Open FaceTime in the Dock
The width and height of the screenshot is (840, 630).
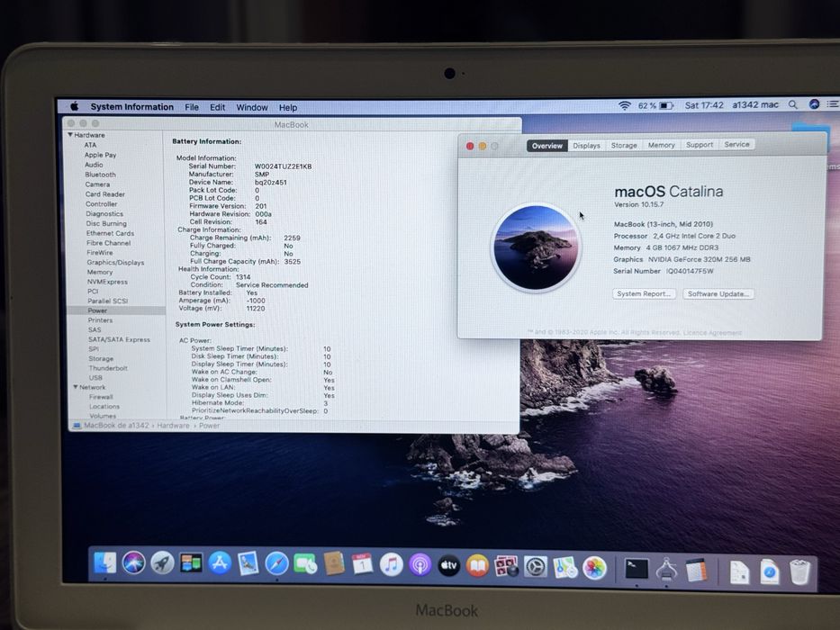coord(305,564)
